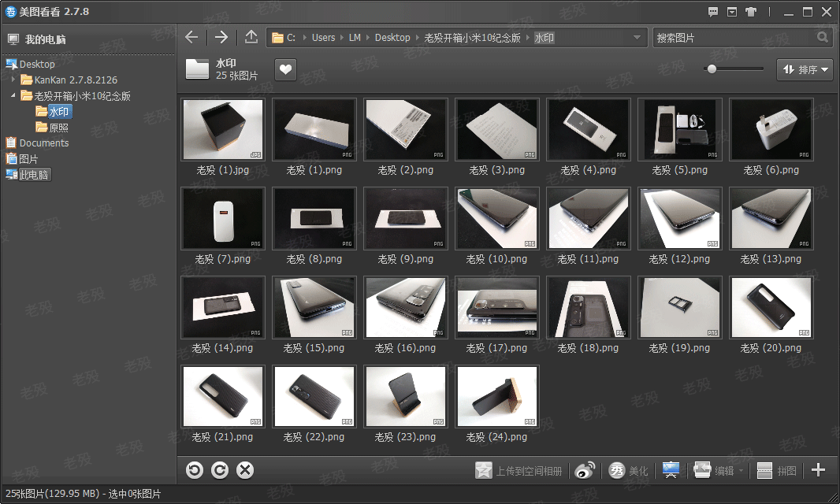Open arrow after Desktop in path
Viewport: 840px width, 504px height.
418,38
